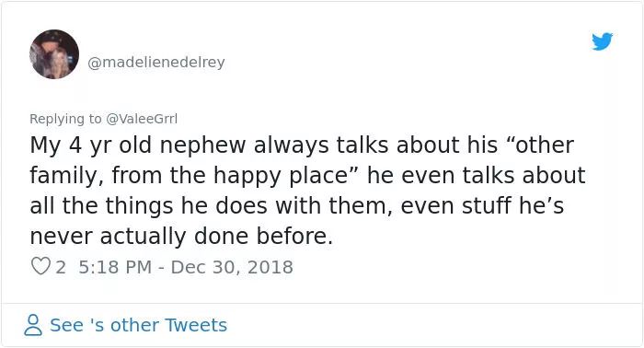Click the "Replying to" label
The image size is (644, 348).
[65, 119]
